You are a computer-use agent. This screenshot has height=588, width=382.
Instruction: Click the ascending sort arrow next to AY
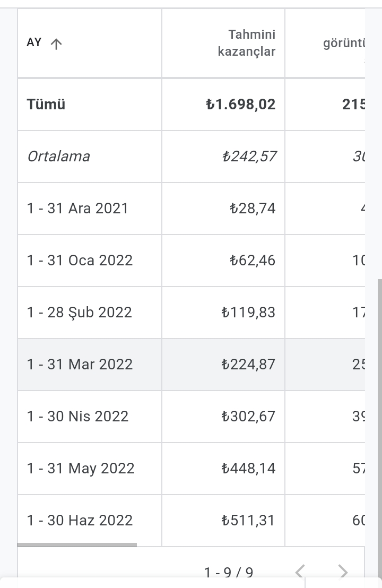56,44
